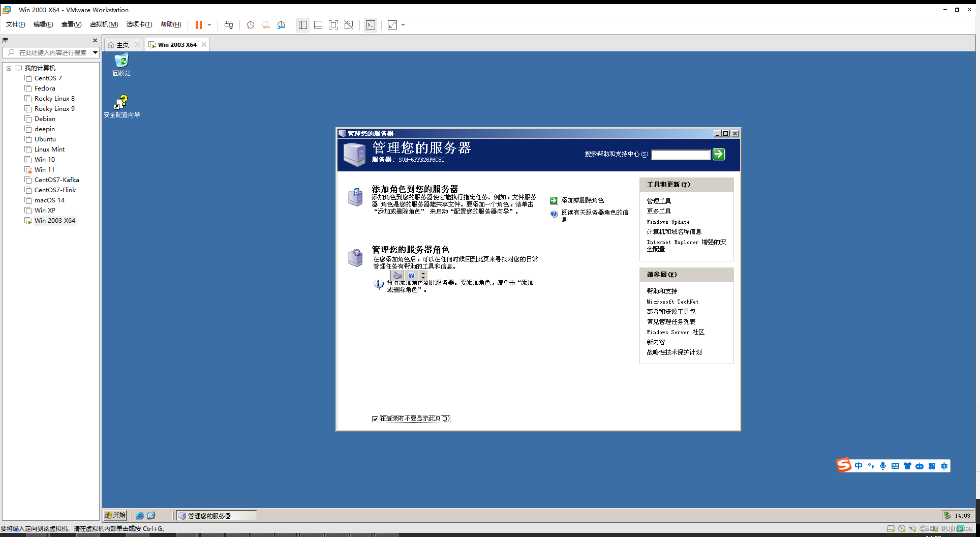Click the 管理您的服务器 taskbar button
The image size is (980, 537).
pyautogui.click(x=216, y=516)
